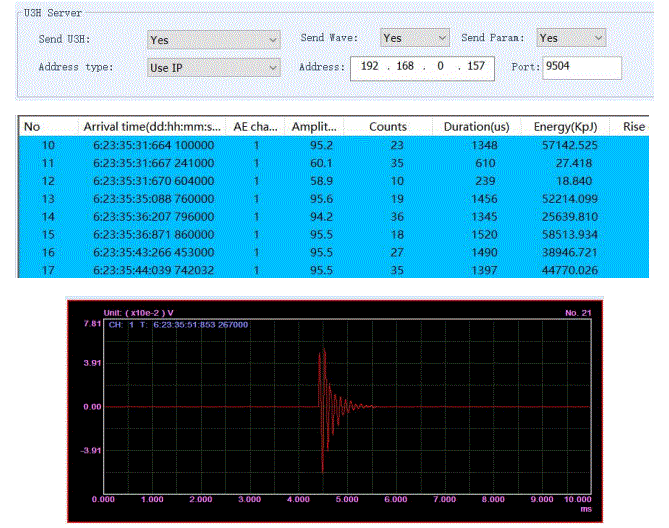This screenshot has width=669, height=528.
Task: Select row No 13
Action: (x=334, y=199)
